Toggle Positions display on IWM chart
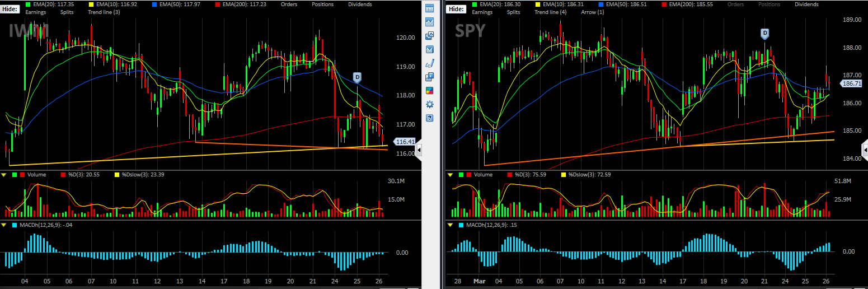 tap(322, 4)
